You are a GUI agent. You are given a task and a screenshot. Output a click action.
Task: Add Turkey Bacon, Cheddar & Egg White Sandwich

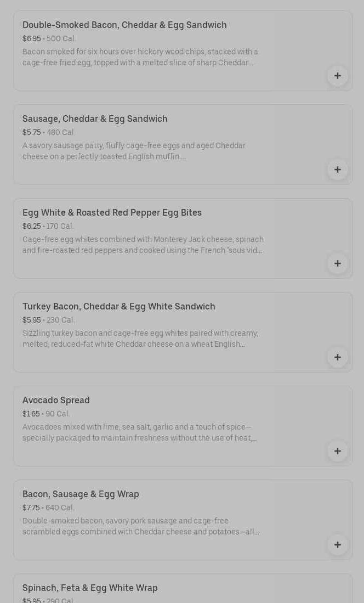pyautogui.click(x=337, y=357)
